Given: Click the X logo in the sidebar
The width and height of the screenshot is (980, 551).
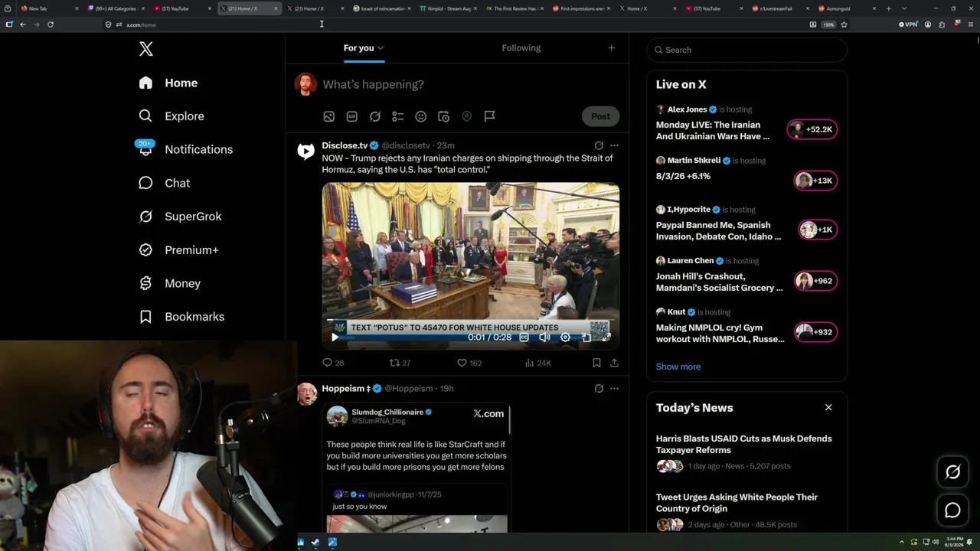Looking at the screenshot, I should pos(146,50).
